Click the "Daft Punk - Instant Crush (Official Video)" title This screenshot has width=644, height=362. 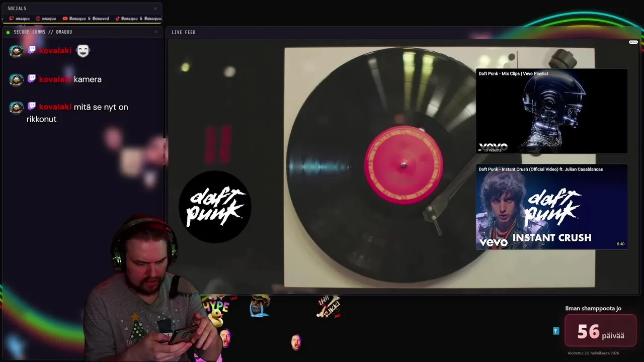coord(540,169)
